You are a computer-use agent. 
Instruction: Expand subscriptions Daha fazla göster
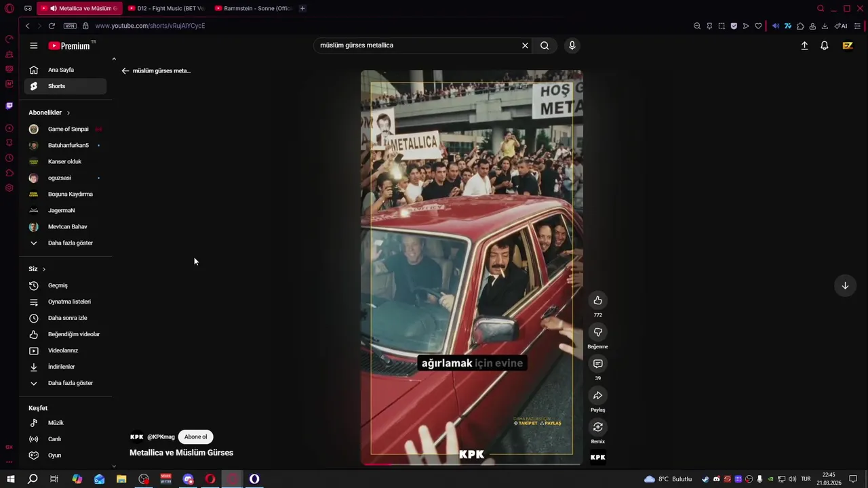tap(65, 243)
